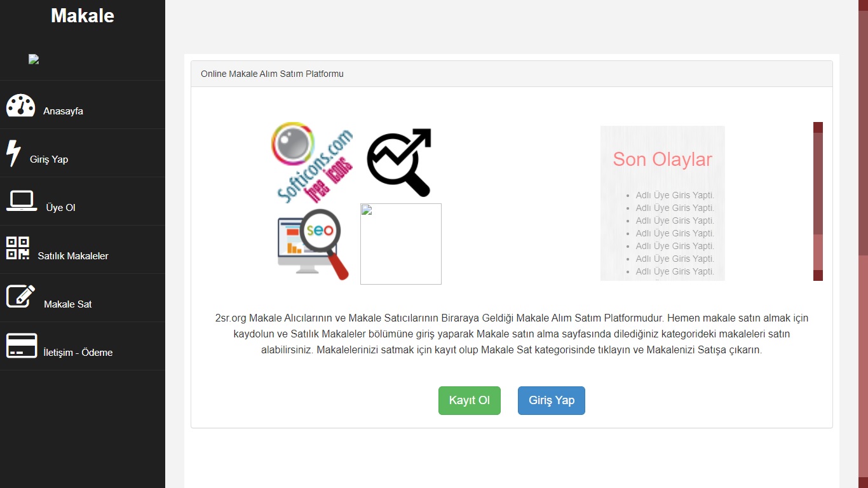Click the Softicons.com logo image
This screenshot has width=868, height=488.
click(311, 162)
